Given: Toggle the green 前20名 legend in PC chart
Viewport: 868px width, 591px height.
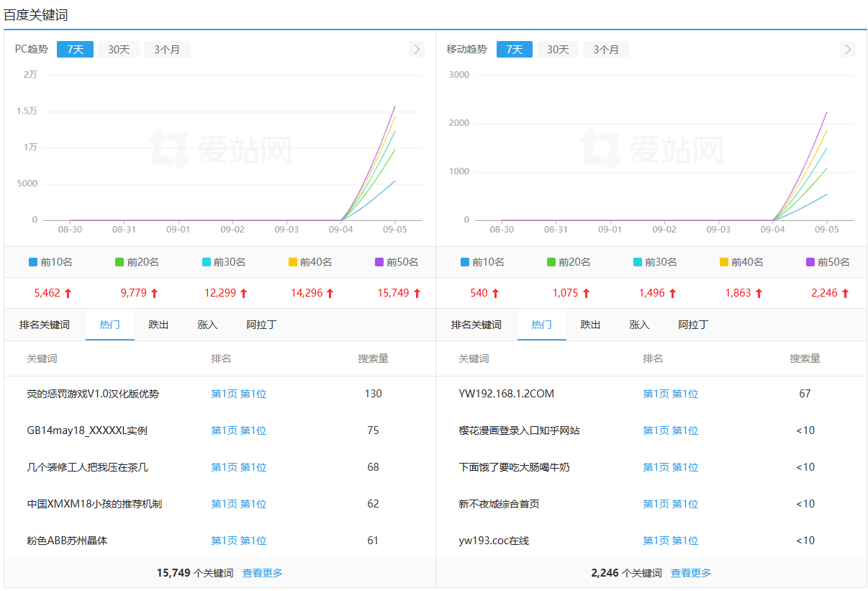Looking at the screenshot, I should pyautogui.click(x=137, y=262).
